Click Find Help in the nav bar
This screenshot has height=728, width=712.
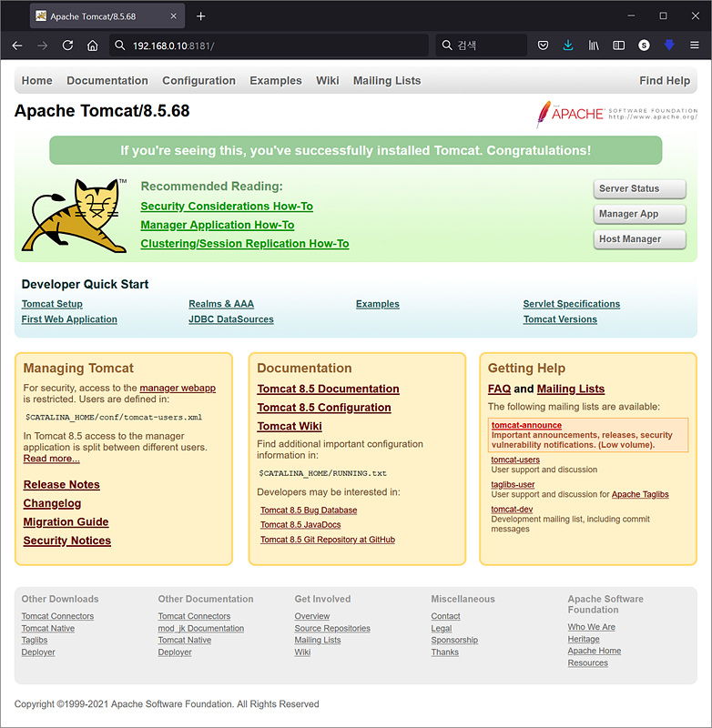[x=665, y=81]
